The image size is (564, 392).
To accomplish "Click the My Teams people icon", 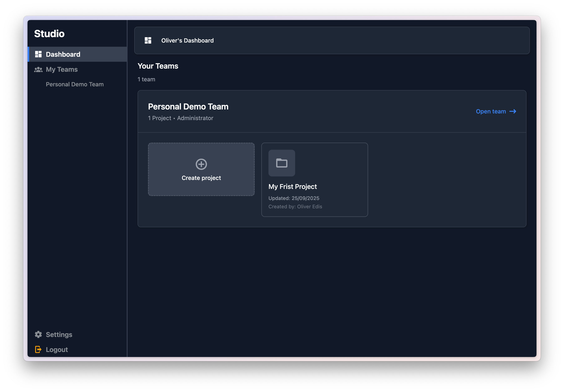I will (39, 69).
